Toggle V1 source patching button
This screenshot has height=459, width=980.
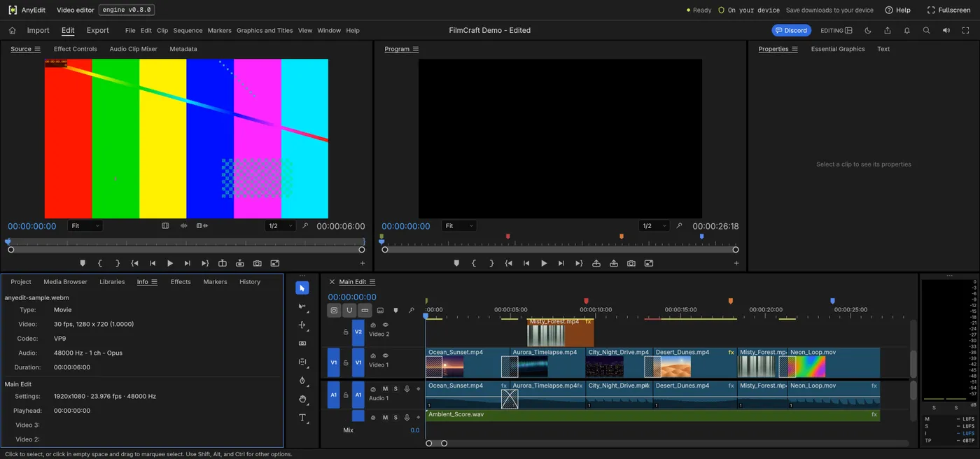click(334, 362)
